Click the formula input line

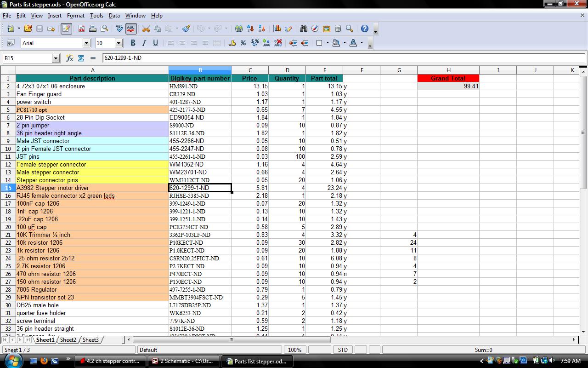pos(344,58)
